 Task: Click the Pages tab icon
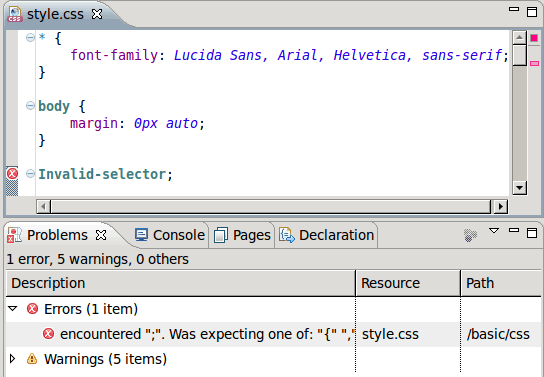pyautogui.click(x=221, y=235)
